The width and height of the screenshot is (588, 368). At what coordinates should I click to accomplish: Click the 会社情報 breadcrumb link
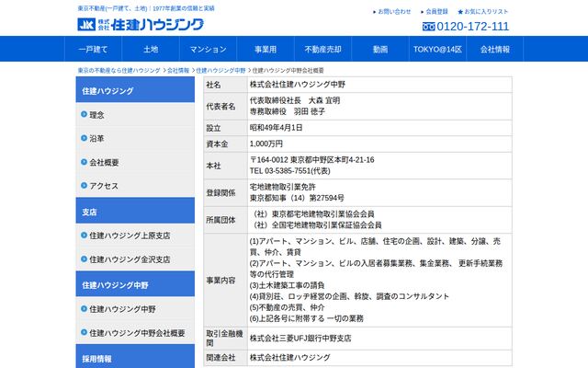tap(178, 70)
